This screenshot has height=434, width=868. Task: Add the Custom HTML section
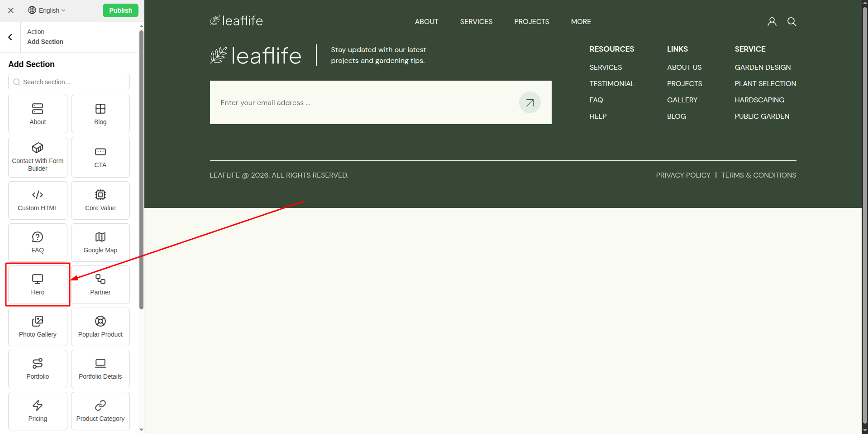point(38,200)
